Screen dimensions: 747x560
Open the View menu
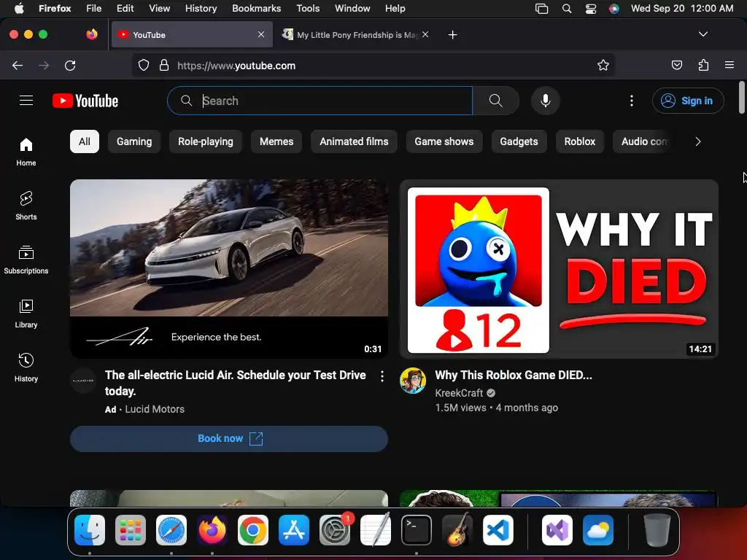tap(159, 8)
